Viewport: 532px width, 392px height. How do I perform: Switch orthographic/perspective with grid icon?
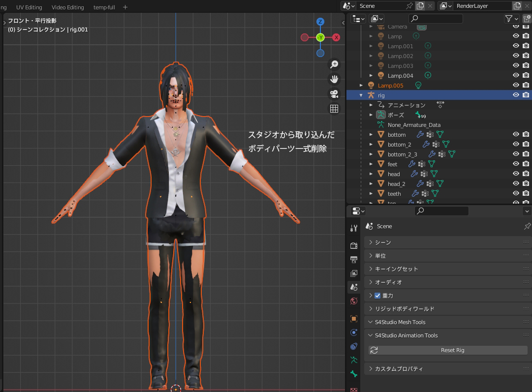pyautogui.click(x=334, y=109)
